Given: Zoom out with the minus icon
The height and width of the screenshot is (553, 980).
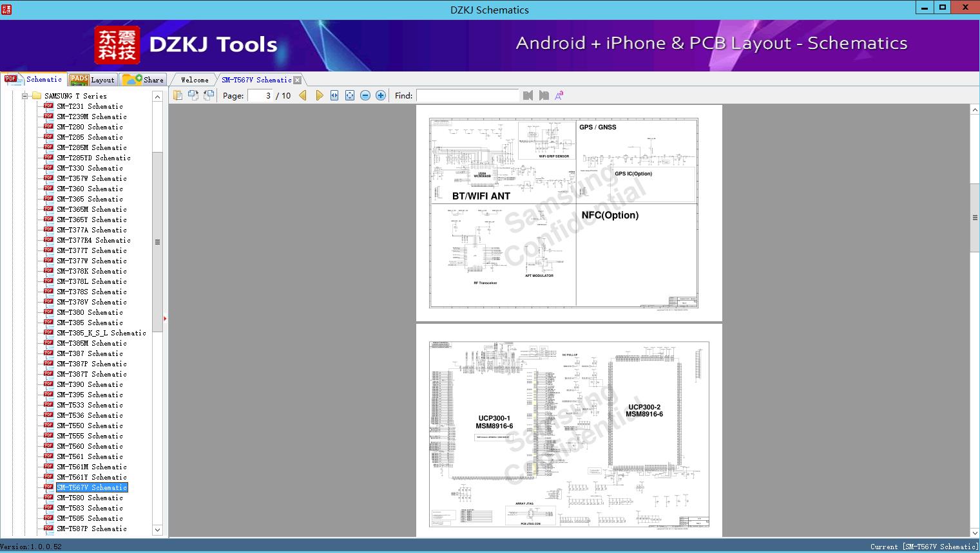Looking at the screenshot, I should point(365,95).
